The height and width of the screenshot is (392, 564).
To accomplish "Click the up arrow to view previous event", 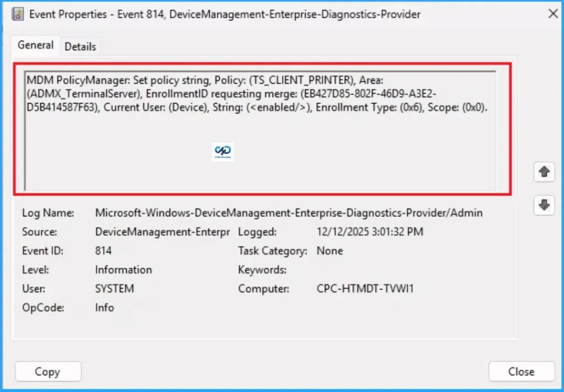I will 544,172.
